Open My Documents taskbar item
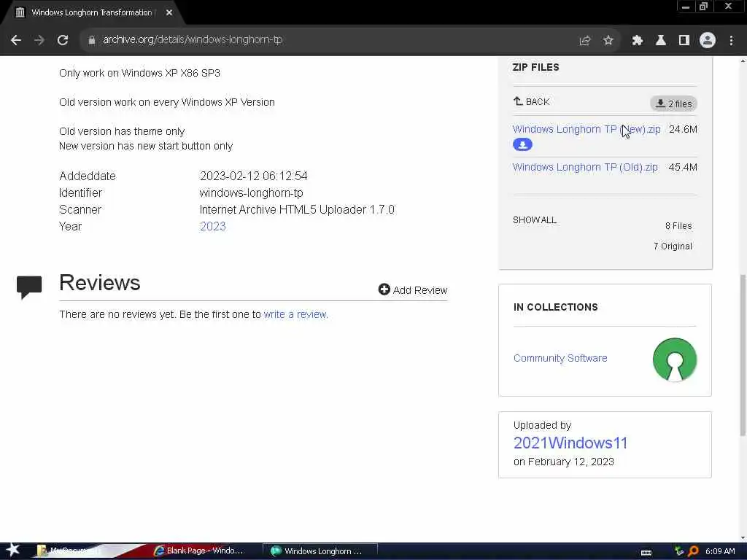 69,551
